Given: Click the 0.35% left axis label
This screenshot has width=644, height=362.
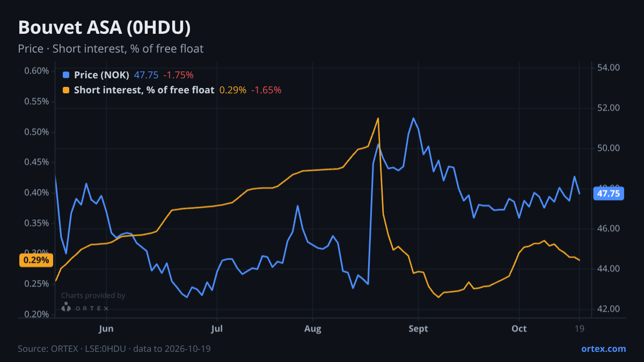Looking at the screenshot, I should [37, 223].
